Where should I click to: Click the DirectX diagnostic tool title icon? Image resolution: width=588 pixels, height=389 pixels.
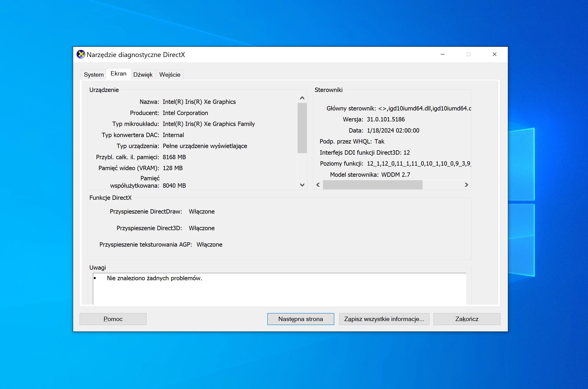[x=81, y=54]
